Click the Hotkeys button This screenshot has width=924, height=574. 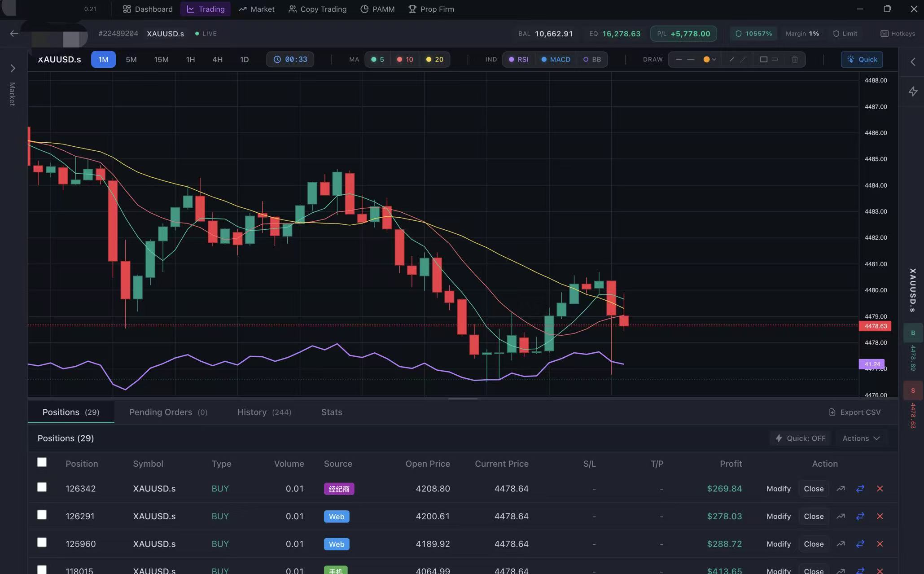[898, 34]
